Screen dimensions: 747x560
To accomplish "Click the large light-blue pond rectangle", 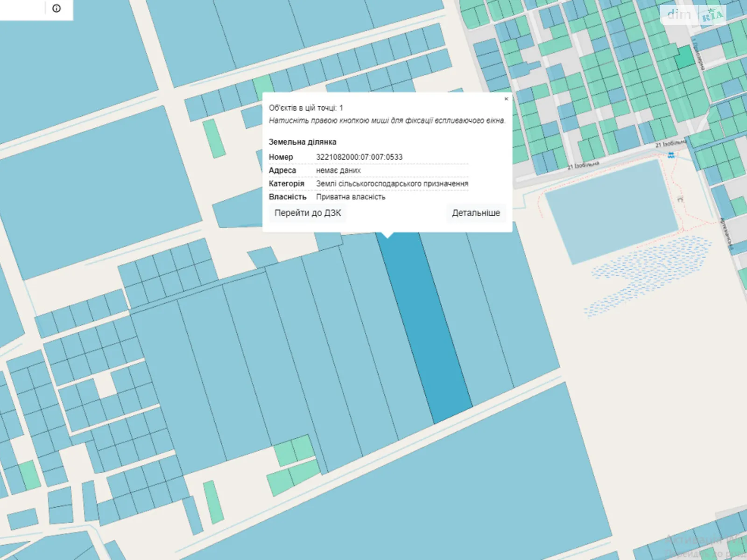I will click(x=612, y=210).
